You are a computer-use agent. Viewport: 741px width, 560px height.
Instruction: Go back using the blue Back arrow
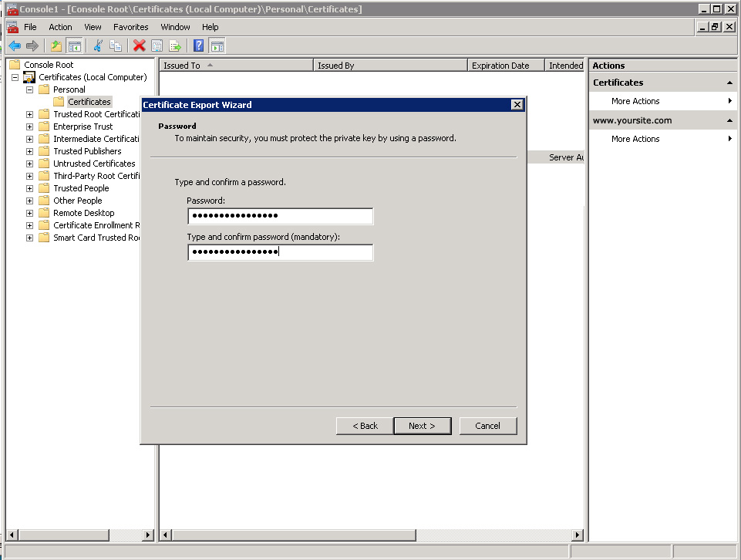pos(15,46)
